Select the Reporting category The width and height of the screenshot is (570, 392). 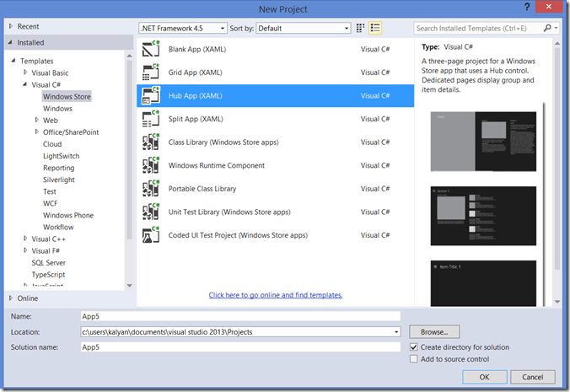[58, 168]
